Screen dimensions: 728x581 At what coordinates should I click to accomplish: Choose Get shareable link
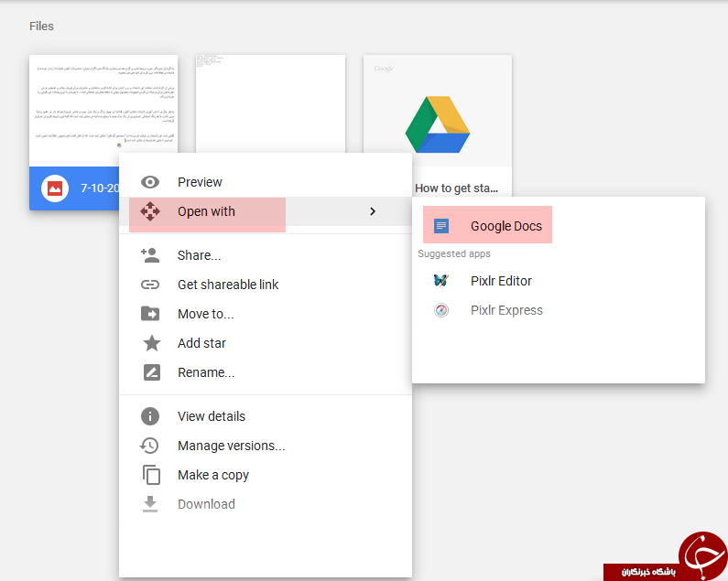(x=266, y=285)
